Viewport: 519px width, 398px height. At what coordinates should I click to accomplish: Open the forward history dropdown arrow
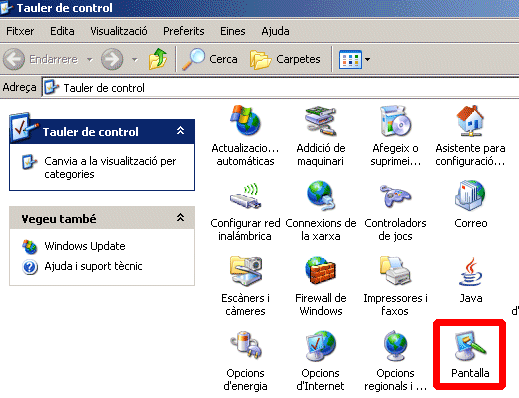click(x=135, y=60)
